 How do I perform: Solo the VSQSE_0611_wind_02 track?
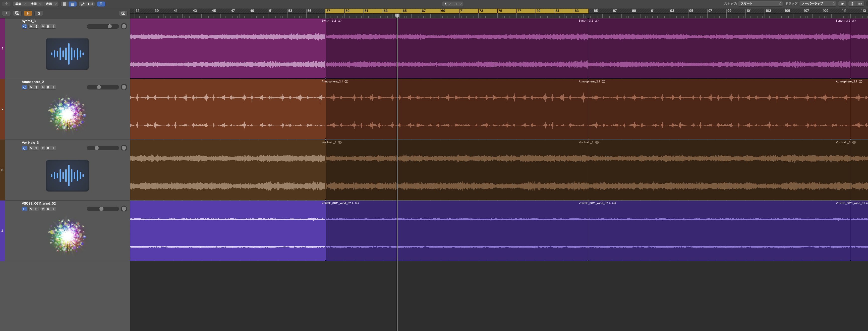point(36,209)
